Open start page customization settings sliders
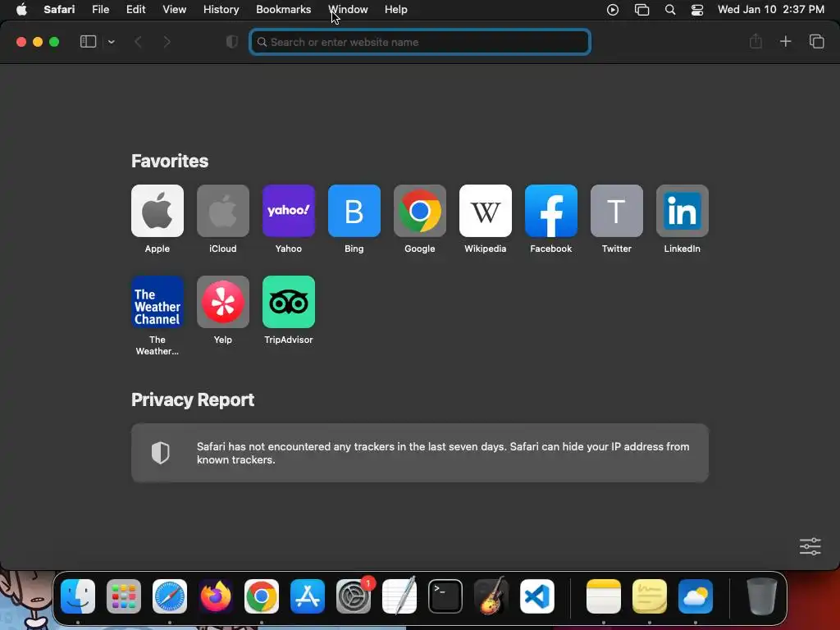Viewport: 840px width, 630px height. click(810, 546)
